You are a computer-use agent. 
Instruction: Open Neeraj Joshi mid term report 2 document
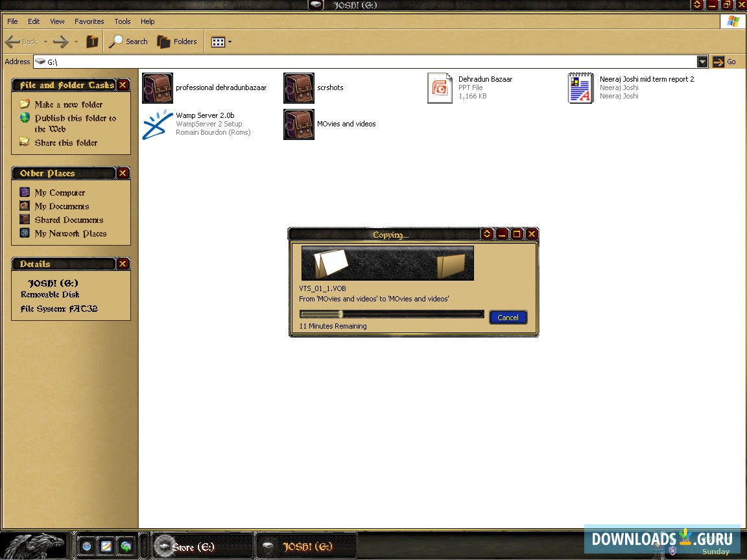point(580,87)
